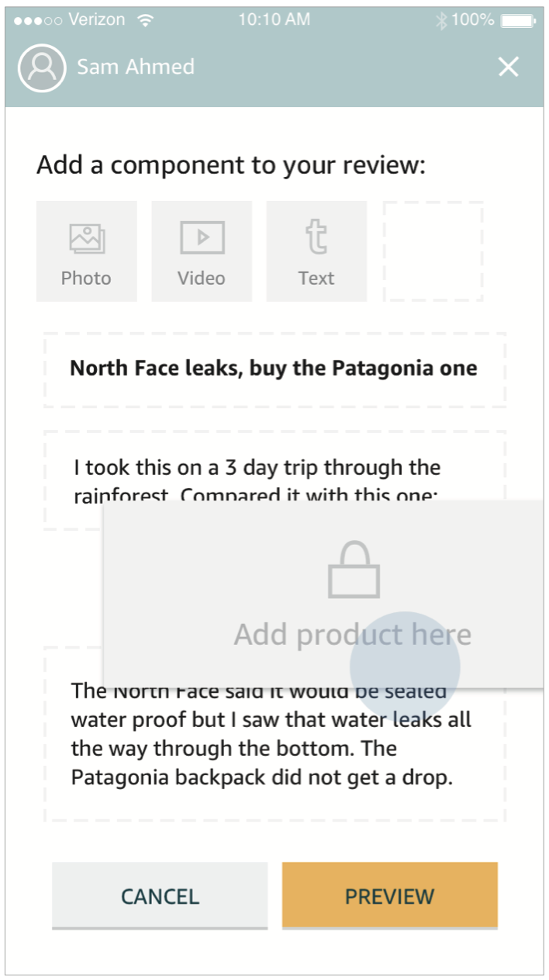Tap the Bluetooth icon in status bar
The width and height of the screenshot is (549, 980).
click(x=441, y=20)
